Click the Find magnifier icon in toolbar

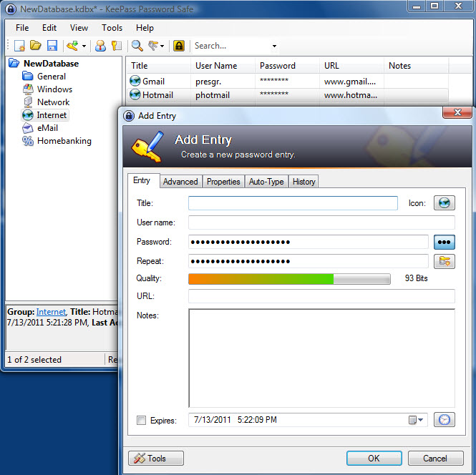pyautogui.click(x=137, y=46)
